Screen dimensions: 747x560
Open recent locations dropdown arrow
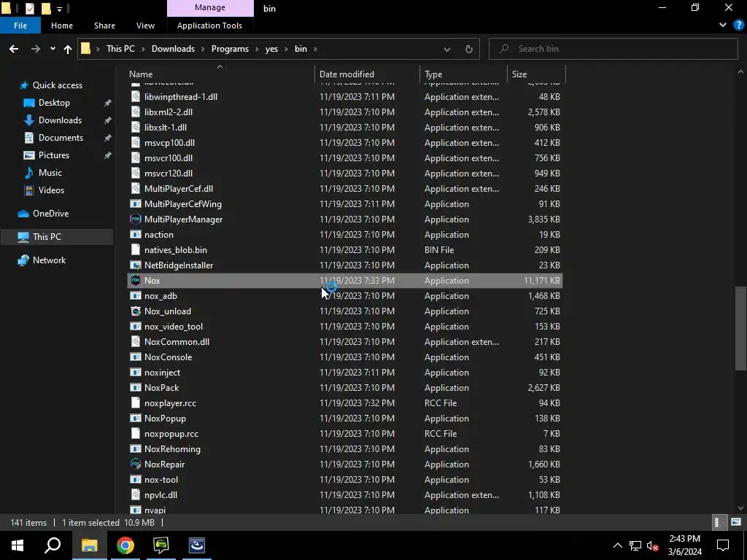[53, 49]
